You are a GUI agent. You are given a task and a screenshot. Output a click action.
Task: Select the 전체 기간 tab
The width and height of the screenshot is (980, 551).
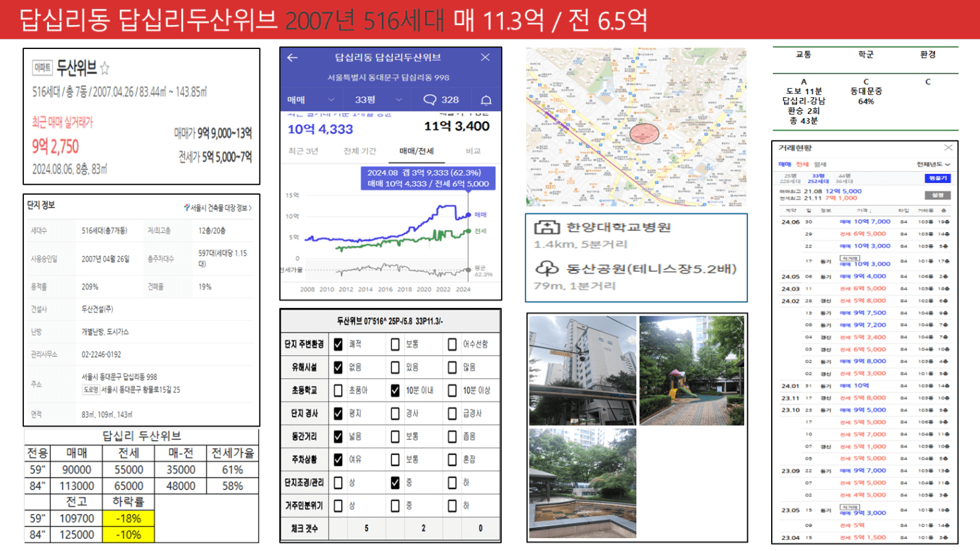[360, 151]
